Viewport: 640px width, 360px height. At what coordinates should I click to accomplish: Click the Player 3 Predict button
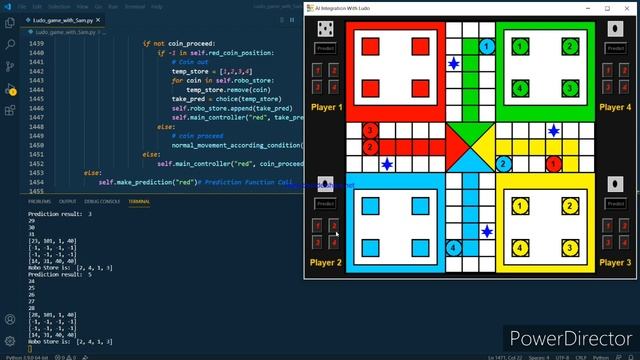615,204
